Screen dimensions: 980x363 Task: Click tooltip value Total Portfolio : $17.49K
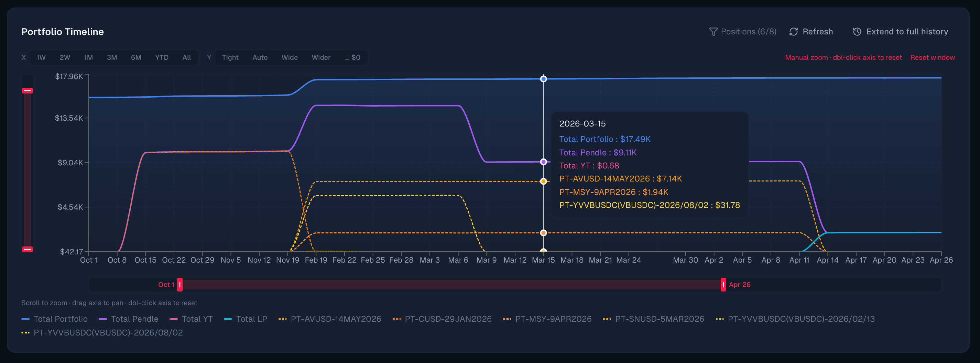605,139
